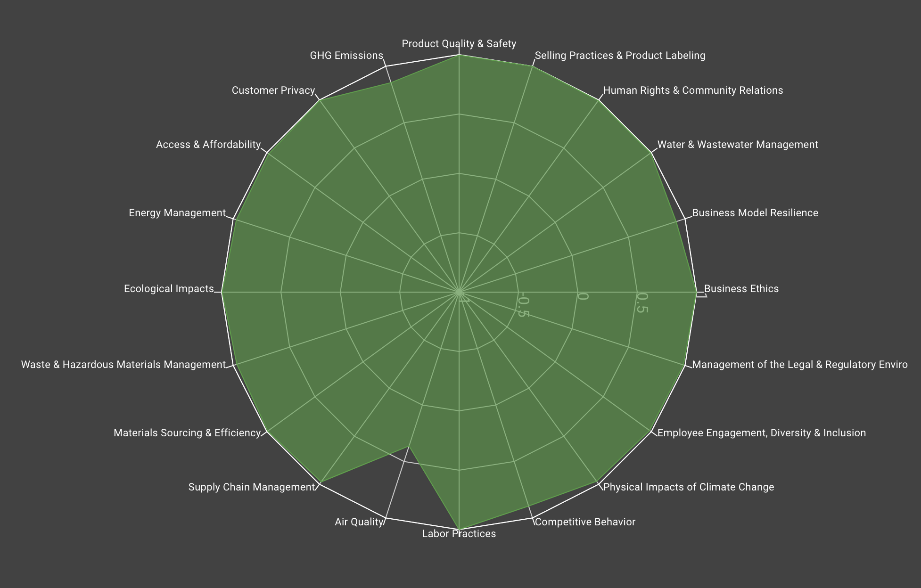This screenshot has width=921, height=588.
Task: Select the Customer Privacy category
Action: click(273, 90)
